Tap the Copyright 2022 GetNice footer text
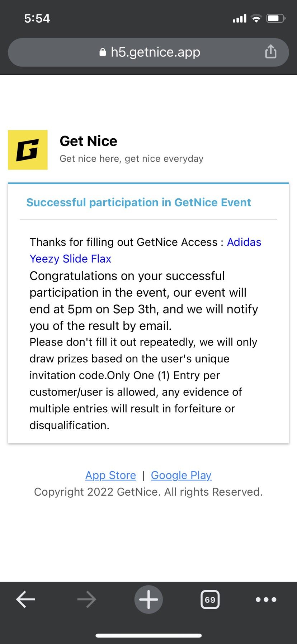Screen dimensions: 297x644 tap(148, 492)
